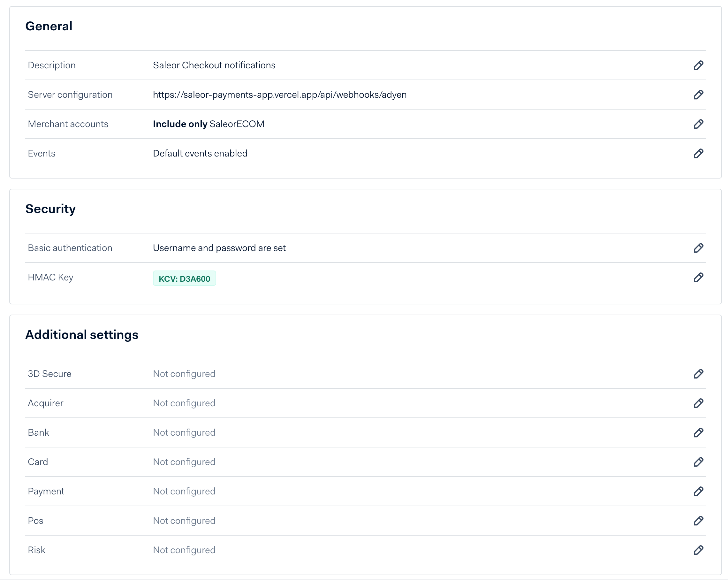Click the 3D Secure 'Not configured' value
The image size is (728, 580).
point(184,374)
